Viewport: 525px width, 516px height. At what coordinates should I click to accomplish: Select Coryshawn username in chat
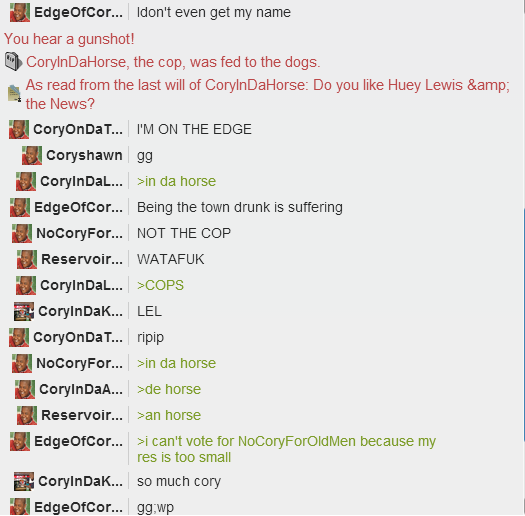(x=84, y=155)
